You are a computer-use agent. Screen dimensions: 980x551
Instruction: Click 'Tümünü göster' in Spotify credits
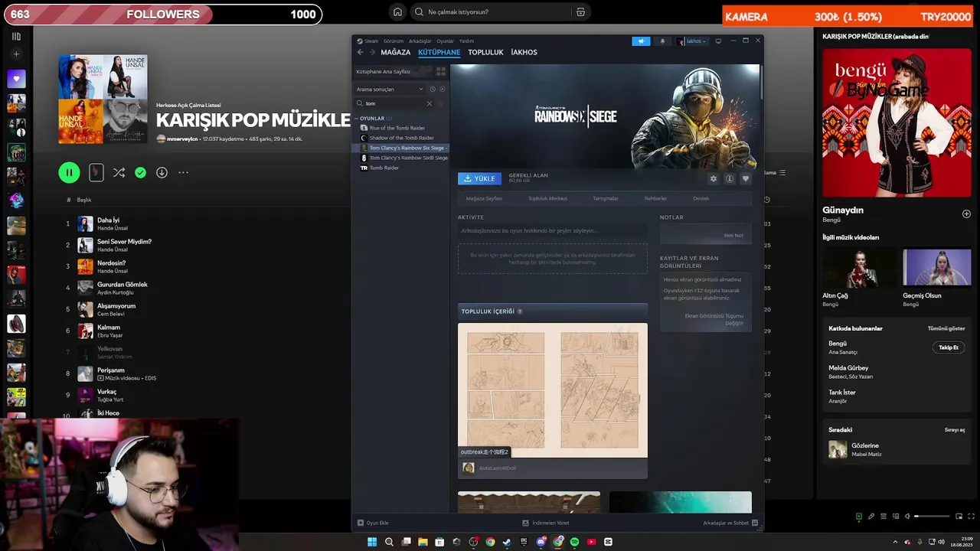point(946,328)
